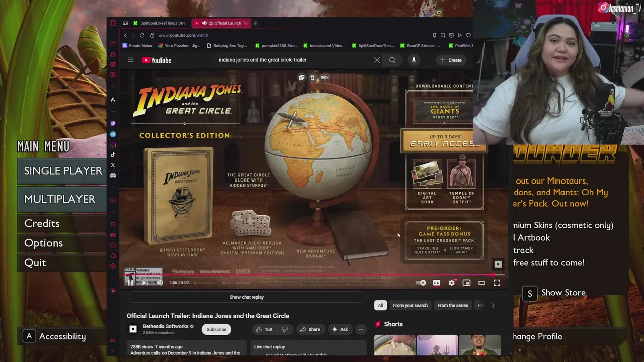The height and width of the screenshot is (362, 644).
Task: Open Telegram in the browser sidebar
Action: point(113,134)
